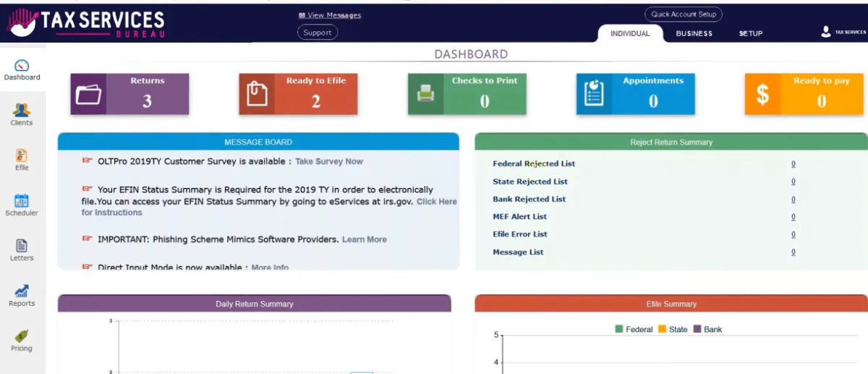Open the Dashboard gauge icon in sidebar
Viewport: 868px width, 374px height.
pos(22,65)
